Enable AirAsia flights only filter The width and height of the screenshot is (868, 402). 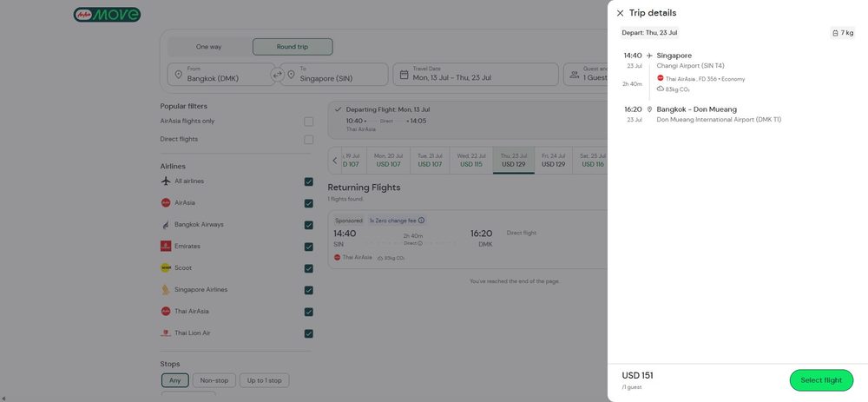click(308, 122)
